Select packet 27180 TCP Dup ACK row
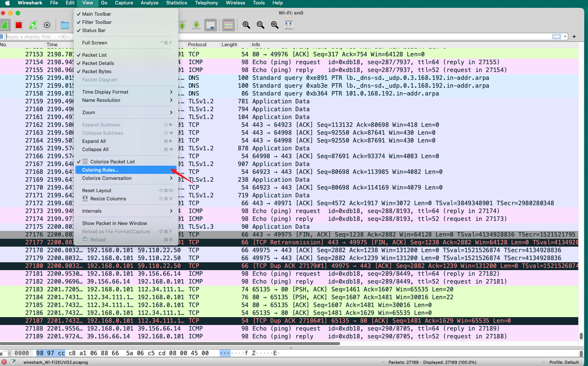Image resolution: width=588 pixels, height=366 pixels. [289, 266]
